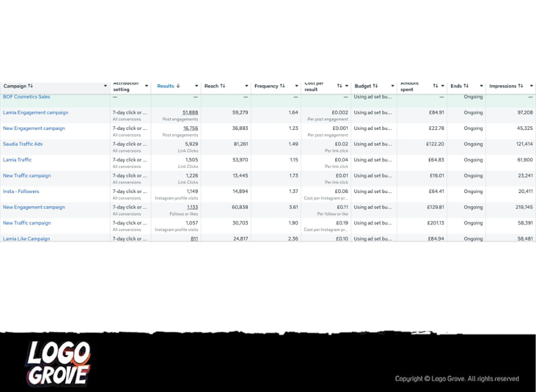536x392 pixels.
Task: Open the Campaign column dropdown caret
Action: [x=105, y=86]
